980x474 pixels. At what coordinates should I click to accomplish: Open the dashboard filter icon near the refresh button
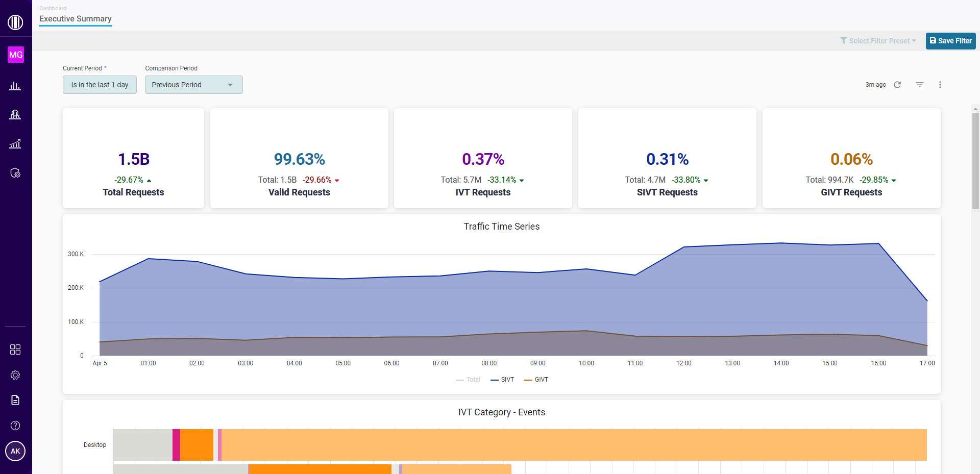[919, 85]
